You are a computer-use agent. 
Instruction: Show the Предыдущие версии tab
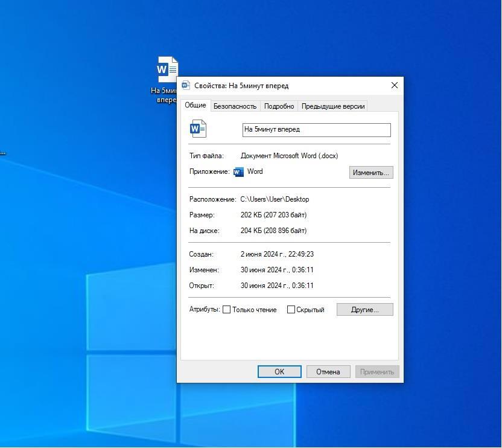333,106
